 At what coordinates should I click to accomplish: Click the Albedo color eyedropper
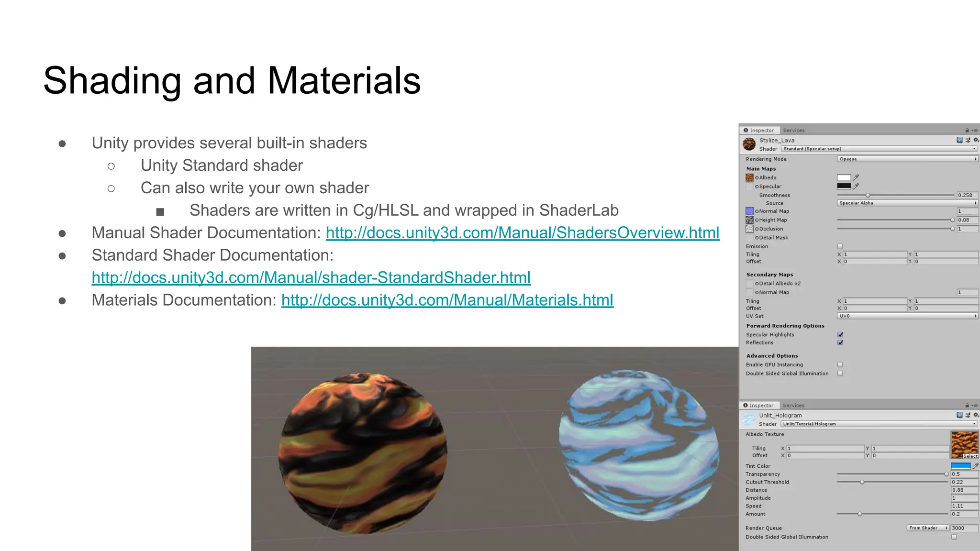click(856, 177)
